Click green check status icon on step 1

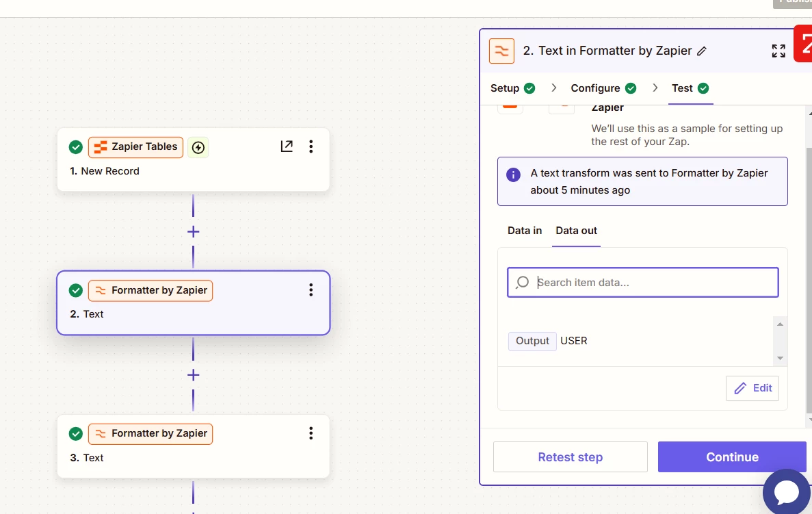coord(76,147)
